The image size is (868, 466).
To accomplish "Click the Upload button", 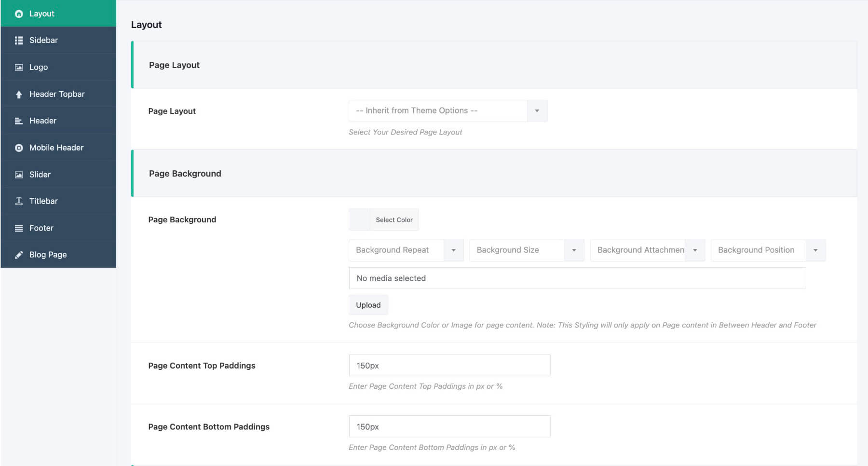I will pyautogui.click(x=368, y=304).
